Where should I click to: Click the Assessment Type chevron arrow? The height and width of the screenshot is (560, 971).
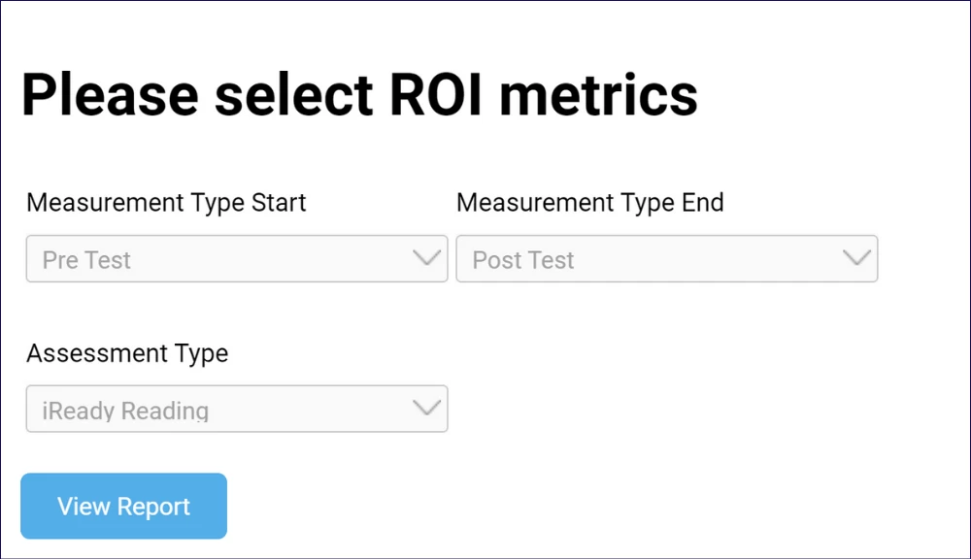pos(426,408)
